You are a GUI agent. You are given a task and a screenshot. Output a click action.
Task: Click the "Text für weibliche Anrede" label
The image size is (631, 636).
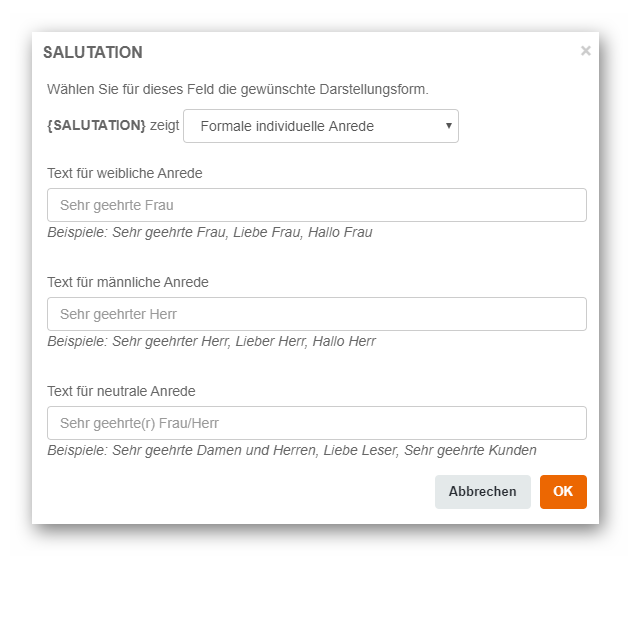click(x=125, y=173)
